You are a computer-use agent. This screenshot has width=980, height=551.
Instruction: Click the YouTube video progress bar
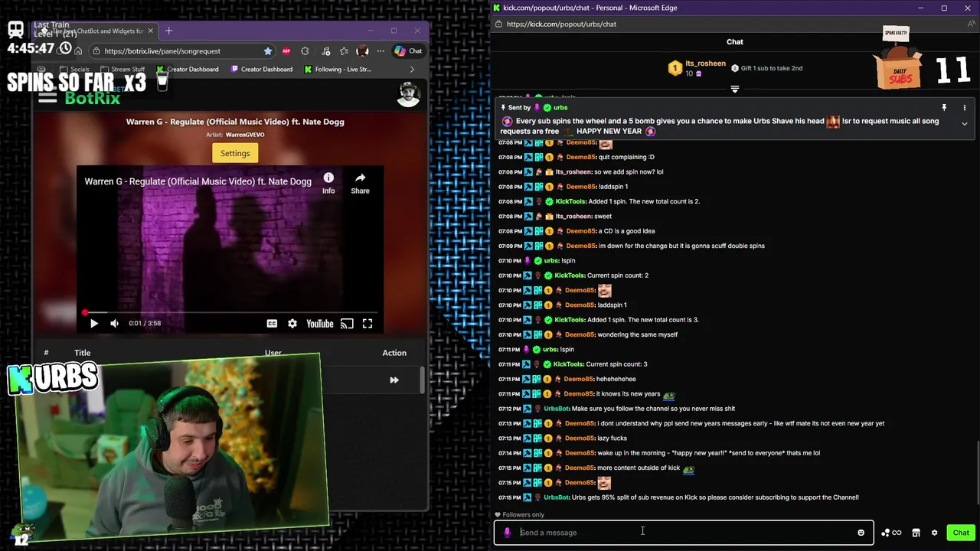coord(230,312)
